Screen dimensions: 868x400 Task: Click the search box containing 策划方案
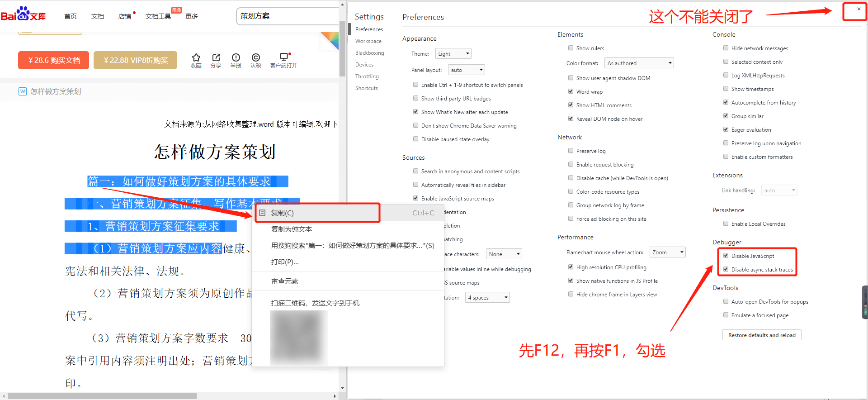(x=287, y=16)
